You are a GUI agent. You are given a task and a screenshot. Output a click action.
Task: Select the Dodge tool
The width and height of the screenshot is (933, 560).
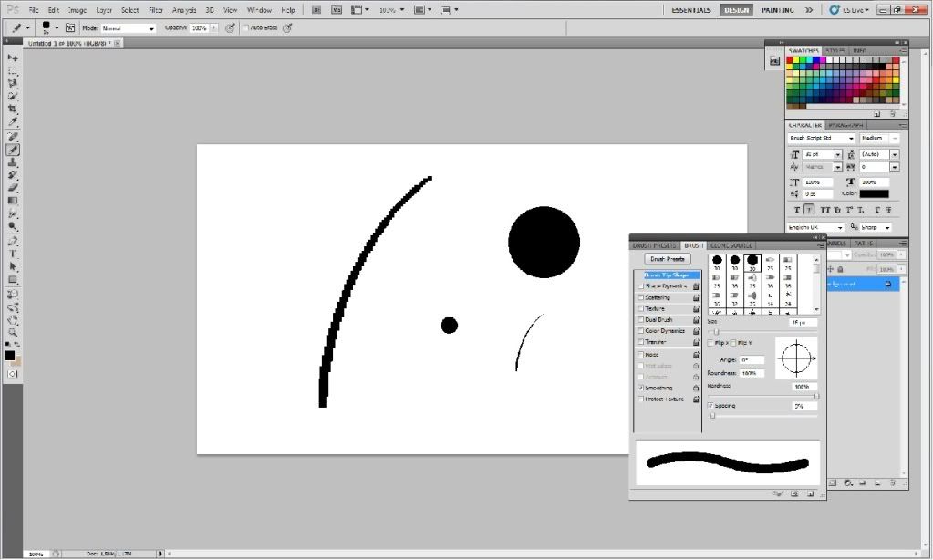13,226
